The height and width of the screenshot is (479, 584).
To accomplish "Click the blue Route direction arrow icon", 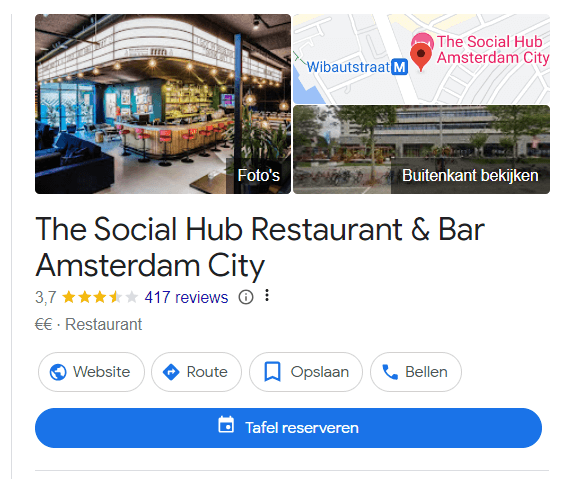I will [x=171, y=372].
